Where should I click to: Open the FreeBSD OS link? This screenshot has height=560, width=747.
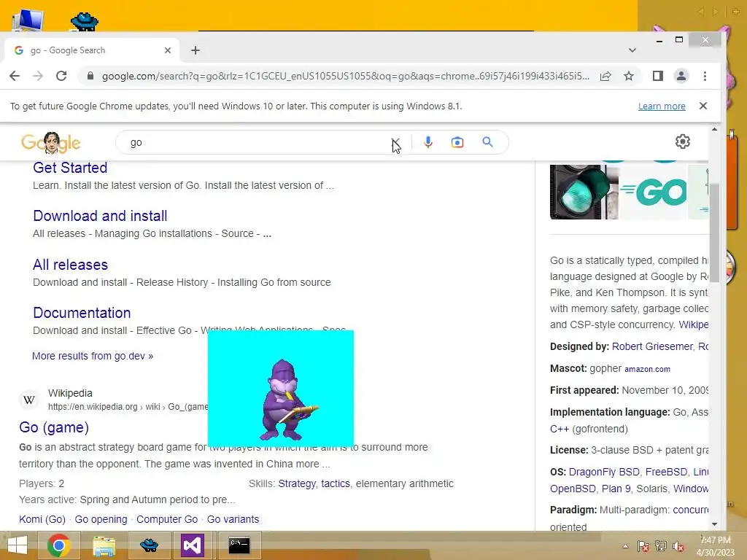point(666,472)
